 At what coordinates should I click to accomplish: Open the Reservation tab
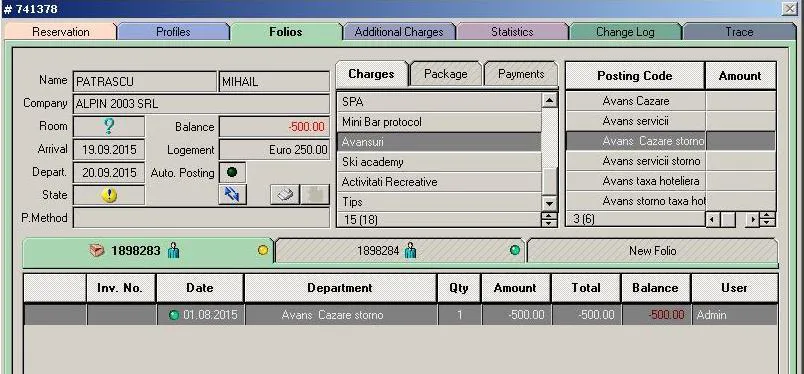click(x=61, y=32)
